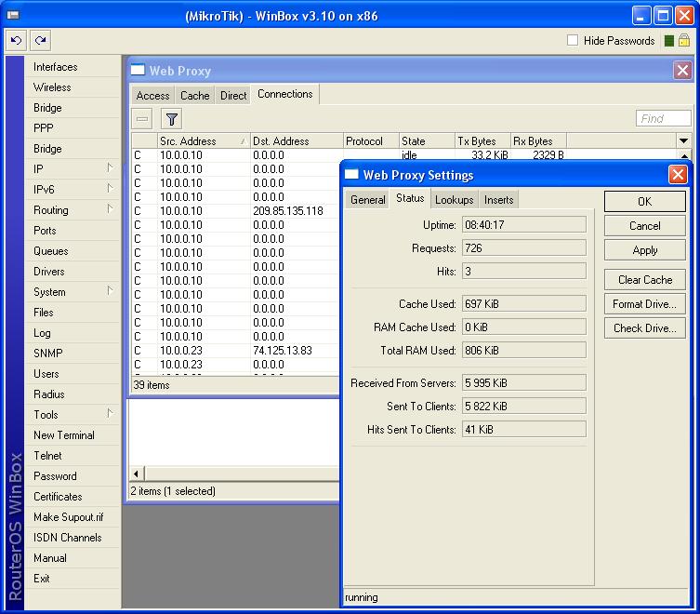
Task: Open the column selector dropdown arrow
Action: pos(683,140)
